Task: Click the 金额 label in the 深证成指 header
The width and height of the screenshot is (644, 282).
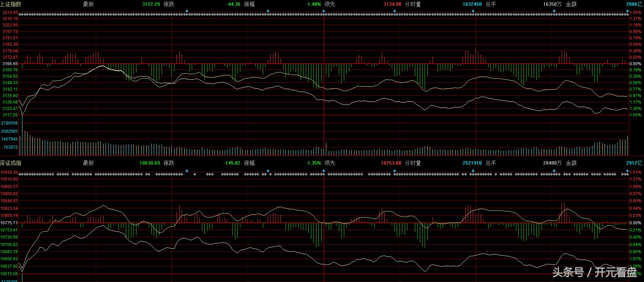Action: coord(571,163)
